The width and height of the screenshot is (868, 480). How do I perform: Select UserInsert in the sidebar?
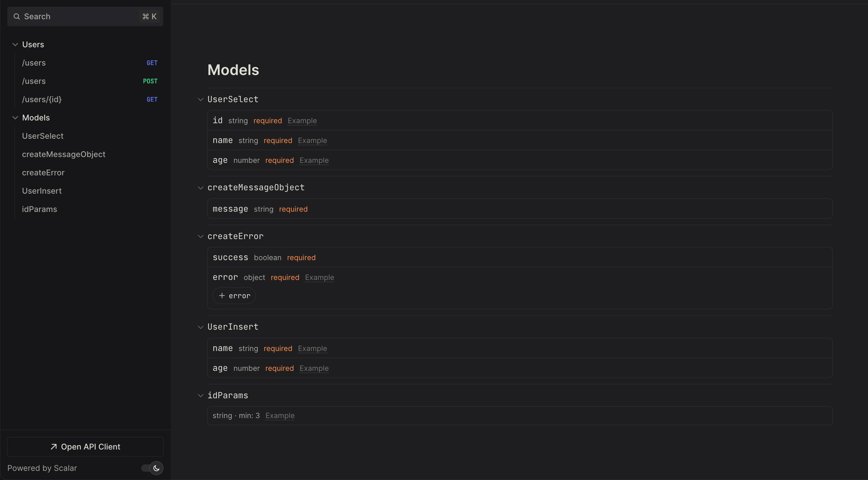[x=42, y=191]
